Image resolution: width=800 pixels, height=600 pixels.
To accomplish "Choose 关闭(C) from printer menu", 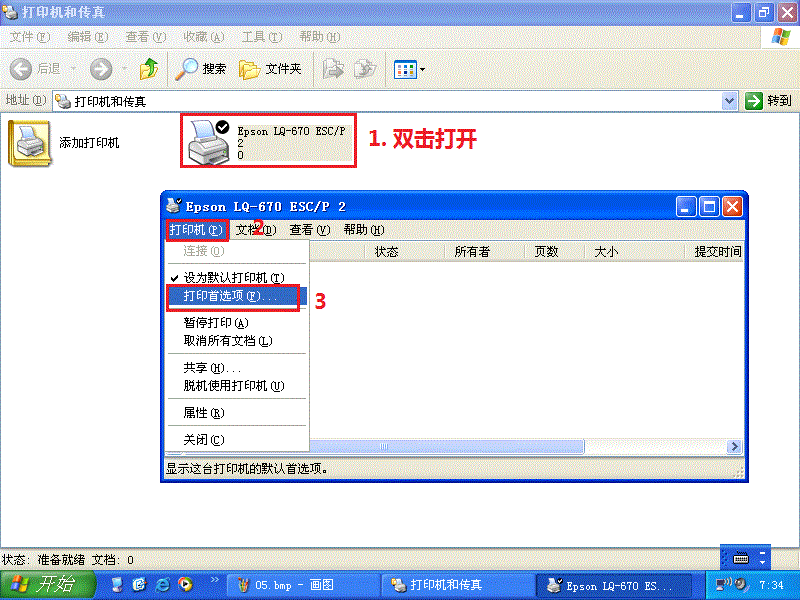I will tap(237, 440).
